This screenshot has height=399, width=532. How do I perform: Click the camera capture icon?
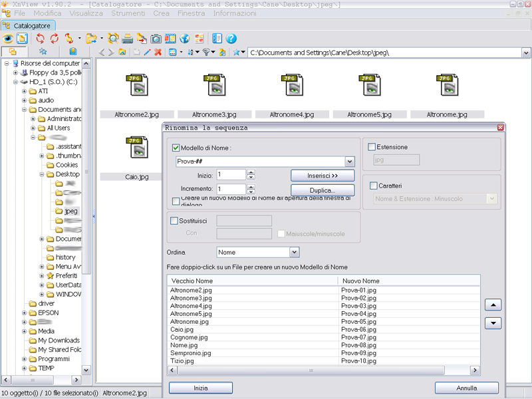pyautogui.click(x=156, y=39)
